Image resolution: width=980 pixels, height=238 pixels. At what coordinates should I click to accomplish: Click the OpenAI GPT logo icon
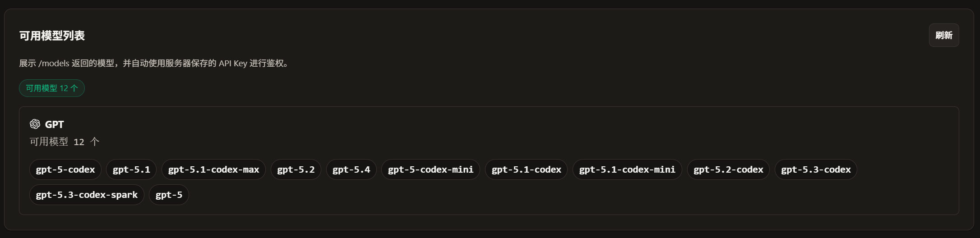pos(35,124)
